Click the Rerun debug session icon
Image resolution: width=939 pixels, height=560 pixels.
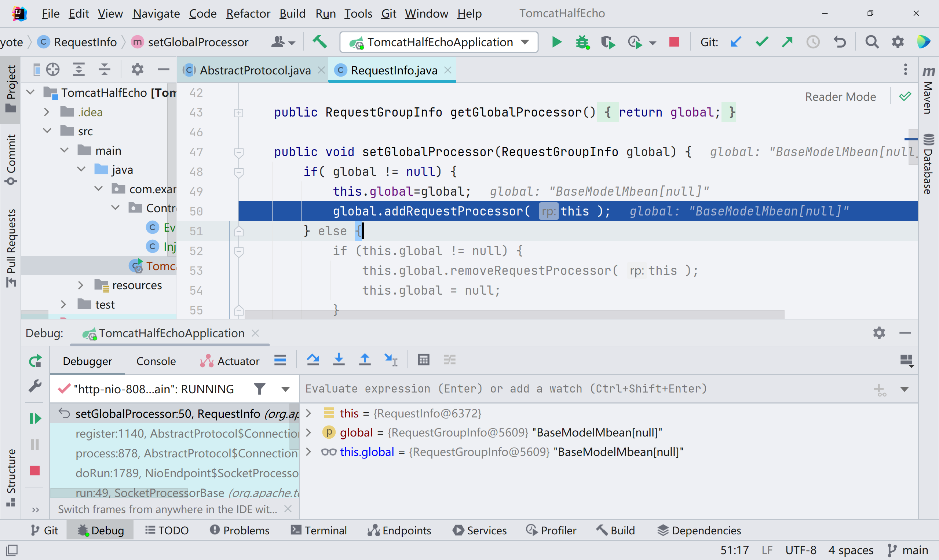(35, 361)
